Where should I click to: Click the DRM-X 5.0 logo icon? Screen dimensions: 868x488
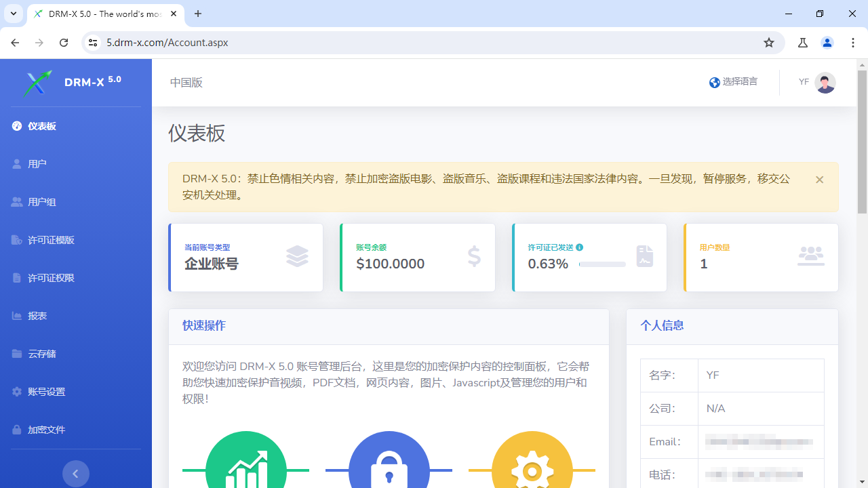[x=38, y=83]
